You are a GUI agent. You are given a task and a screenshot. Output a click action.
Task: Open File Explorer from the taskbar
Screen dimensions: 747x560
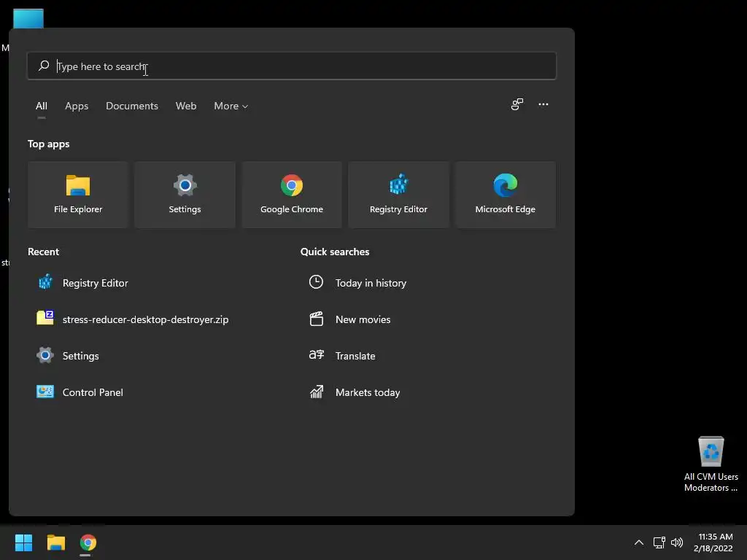click(x=55, y=542)
